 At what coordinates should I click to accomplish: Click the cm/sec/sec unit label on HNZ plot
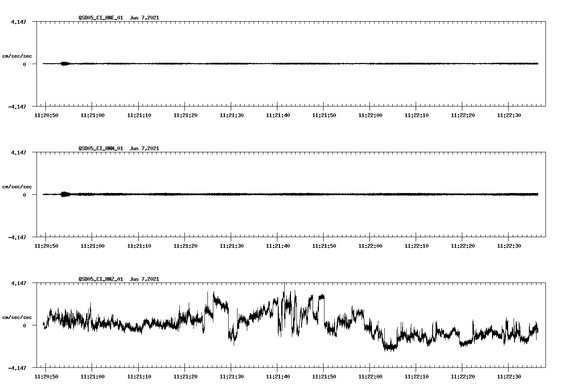tap(17, 317)
